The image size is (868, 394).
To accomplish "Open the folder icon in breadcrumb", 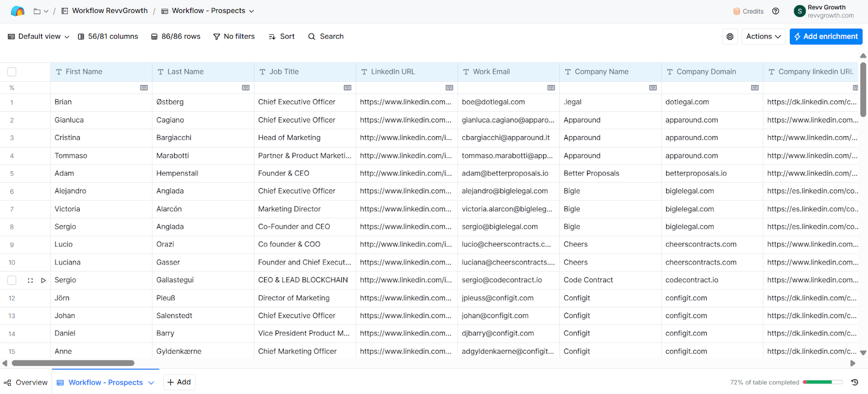I will [x=37, y=11].
